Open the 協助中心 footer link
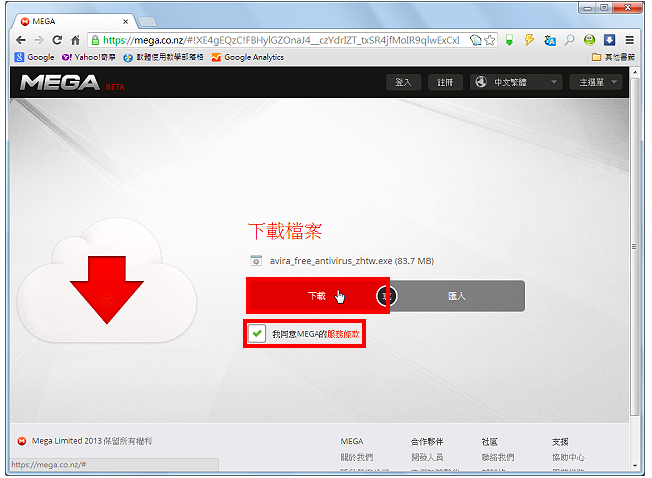This screenshot has width=652, height=478. 568,457
